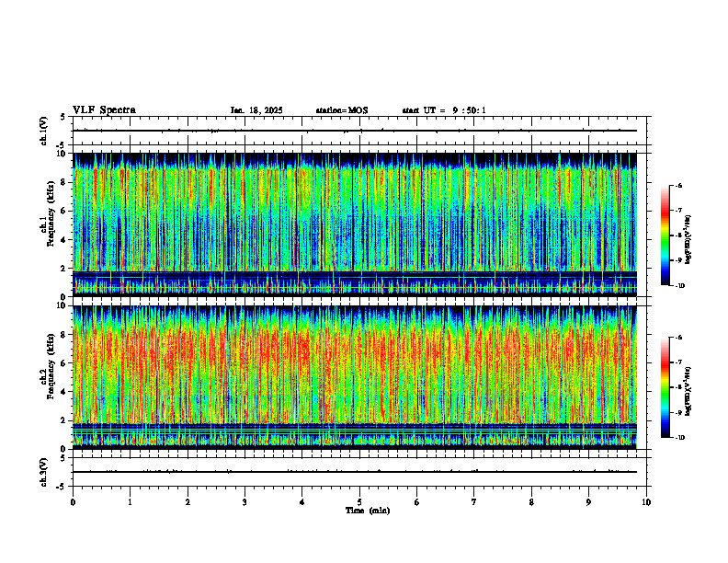Viewport: 728px width, 563px height.
Task: Click the "-8" value on ch.1 colorbar
Action: (678, 236)
